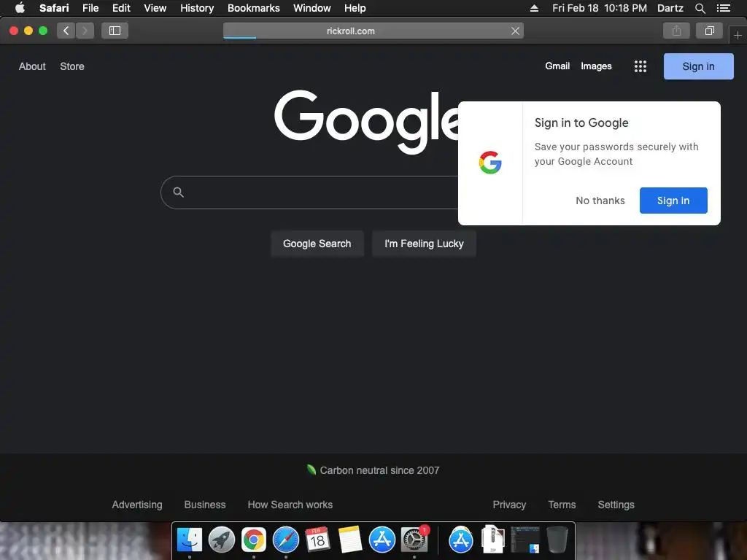Open Notification Center list icon

tap(724, 8)
